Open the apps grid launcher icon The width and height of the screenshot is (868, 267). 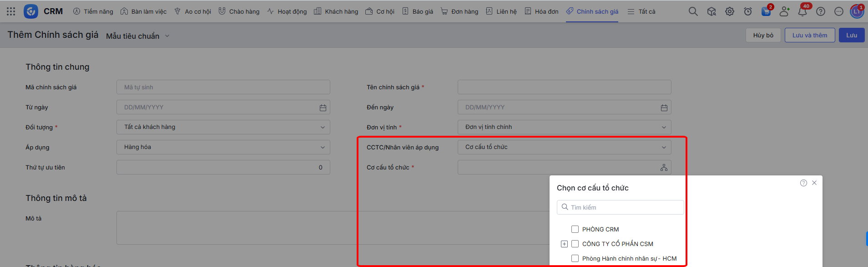coord(11,11)
